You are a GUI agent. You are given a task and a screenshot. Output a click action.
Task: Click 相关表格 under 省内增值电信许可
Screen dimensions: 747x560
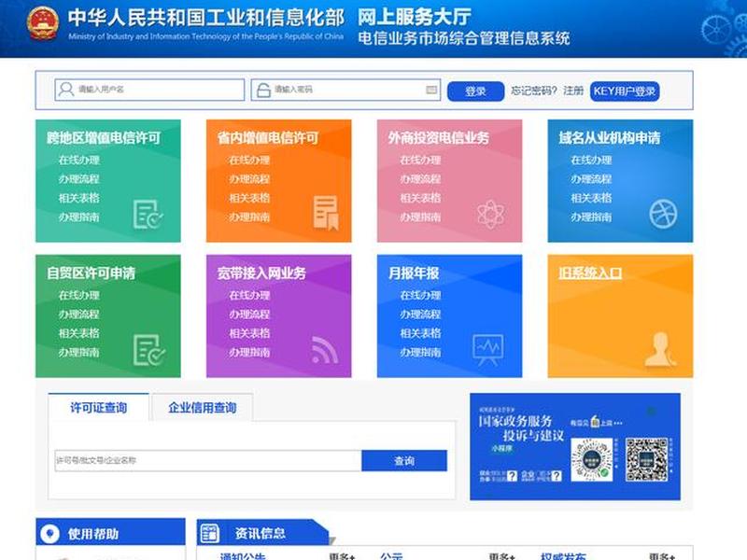pos(249,198)
